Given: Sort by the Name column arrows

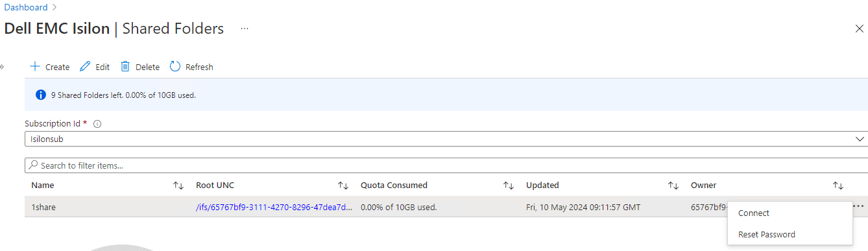Looking at the screenshot, I should [x=178, y=185].
